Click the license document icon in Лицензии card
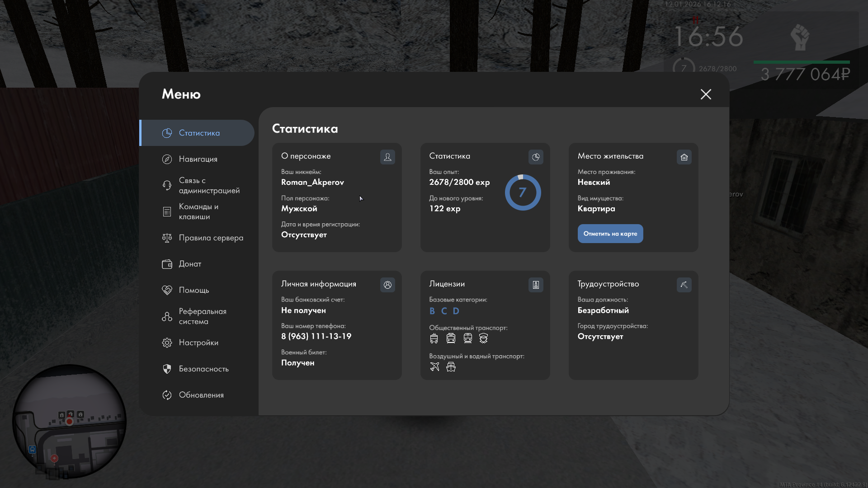The image size is (868, 488). click(536, 285)
